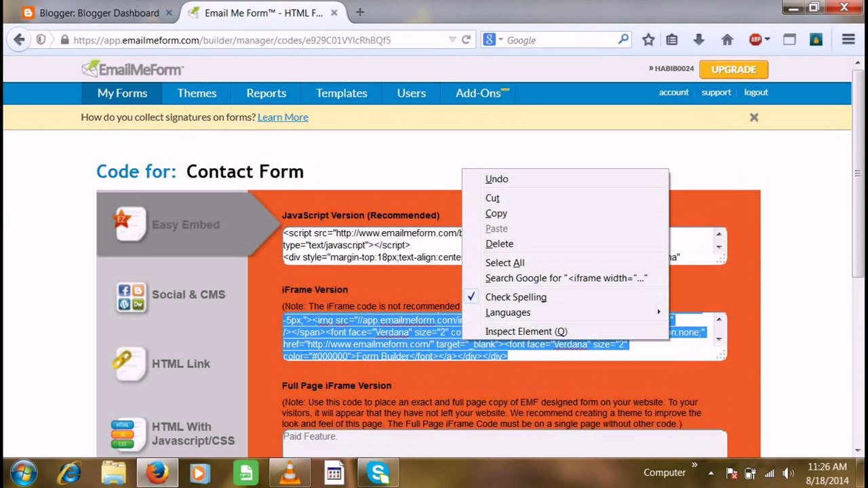Expand the taskbar Computer toolbar chevron
Viewport: 868px width, 488px height.
click(x=694, y=466)
